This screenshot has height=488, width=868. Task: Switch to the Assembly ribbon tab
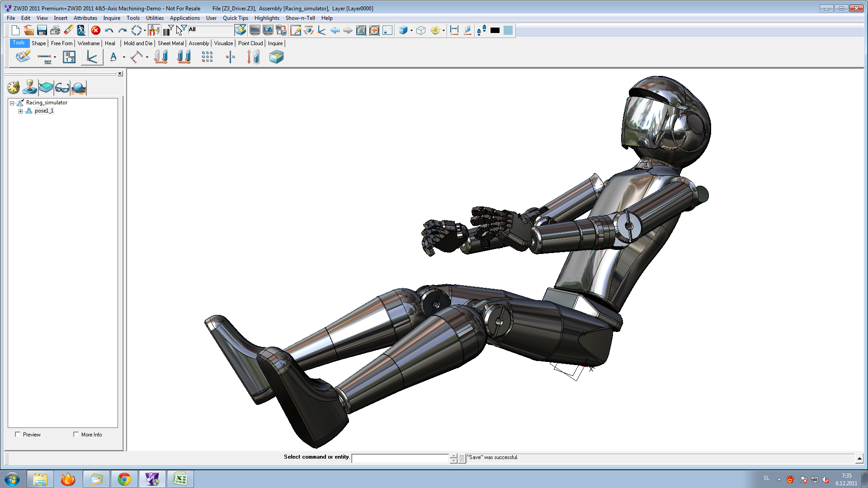(199, 43)
